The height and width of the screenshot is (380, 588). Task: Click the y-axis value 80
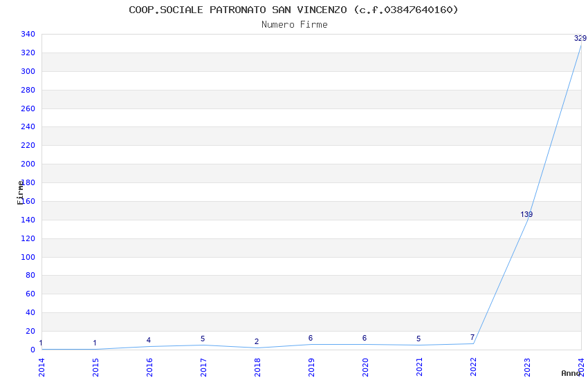[30, 275]
